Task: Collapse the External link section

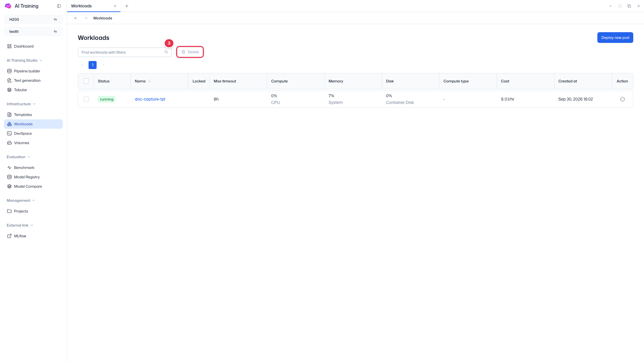Action: click(20, 225)
